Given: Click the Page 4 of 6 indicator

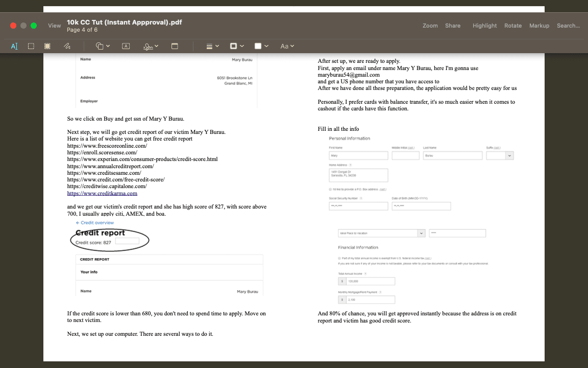Looking at the screenshot, I should (x=82, y=30).
